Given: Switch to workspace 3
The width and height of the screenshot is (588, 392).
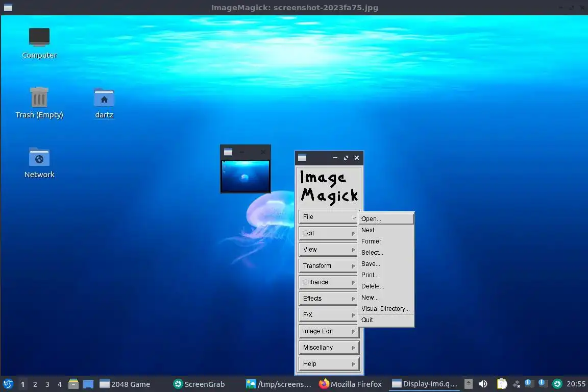Looking at the screenshot, I should (x=47, y=384).
